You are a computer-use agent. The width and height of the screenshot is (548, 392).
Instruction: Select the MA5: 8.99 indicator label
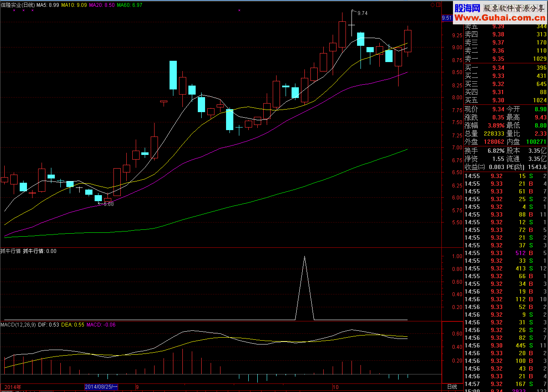(48, 5)
